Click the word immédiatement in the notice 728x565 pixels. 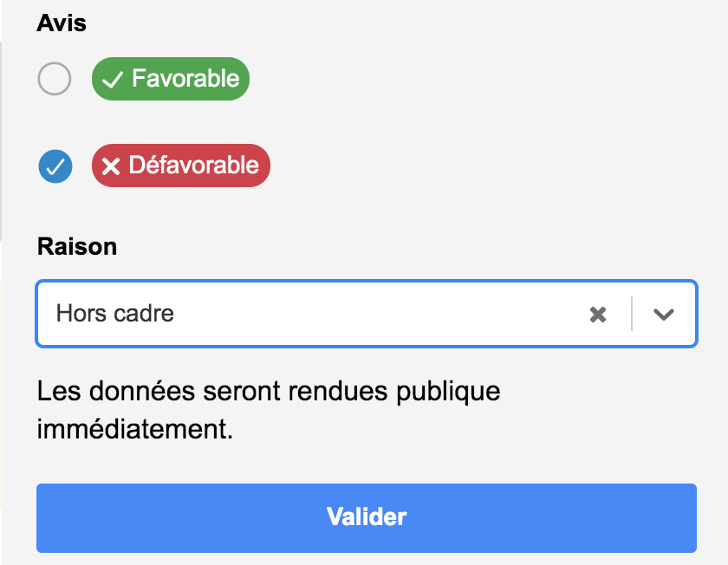(x=134, y=429)
